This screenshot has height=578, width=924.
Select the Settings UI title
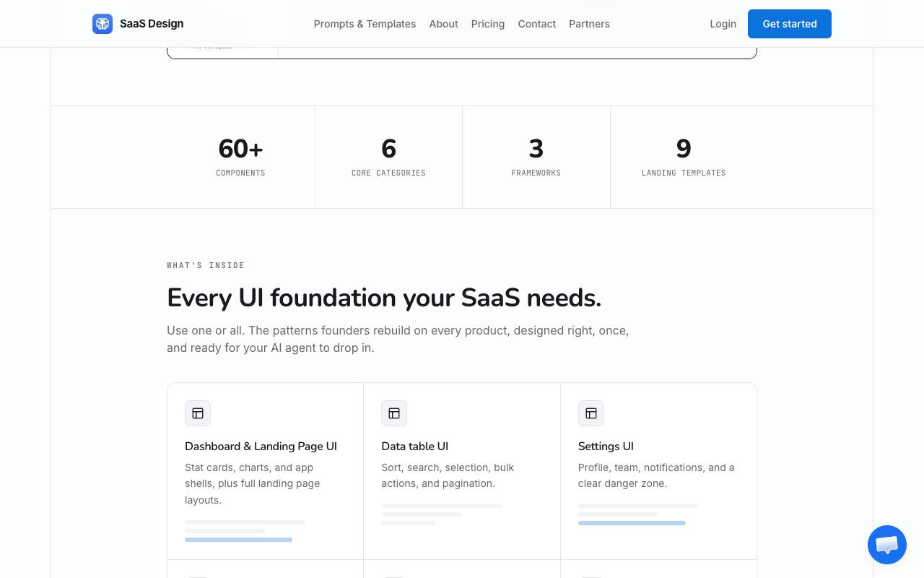pos(606,447)
